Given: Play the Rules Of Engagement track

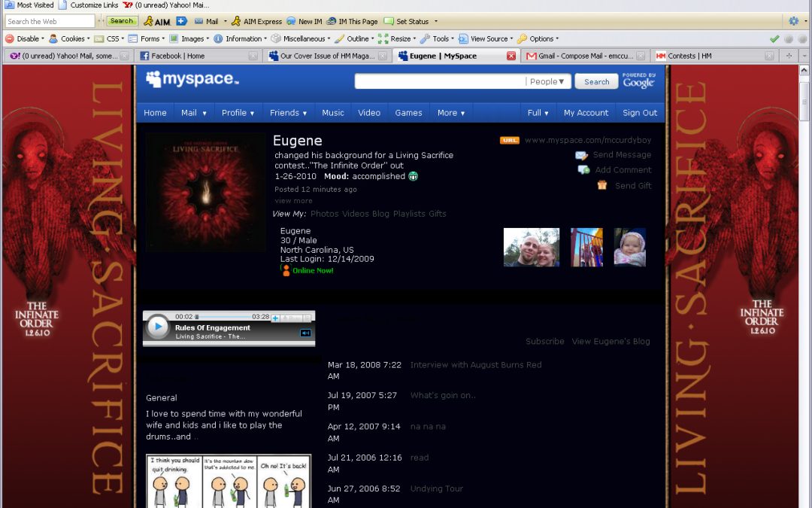Looking at the screenshot, I should [x=157, y=327].
